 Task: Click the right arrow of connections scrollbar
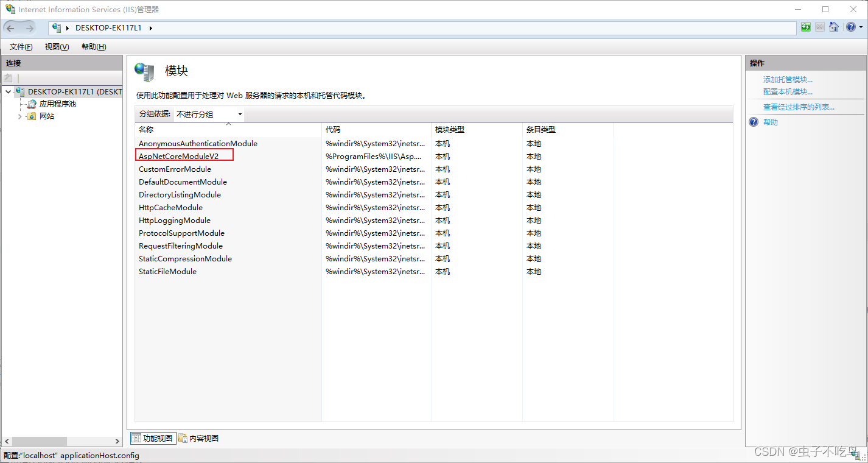tap(117, 441)
